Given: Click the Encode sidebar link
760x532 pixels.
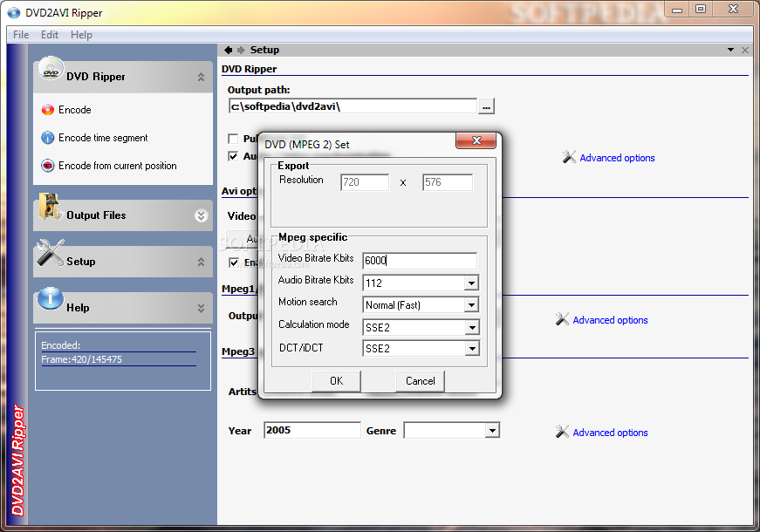Looking at the screenshot, I should [75, 110].
